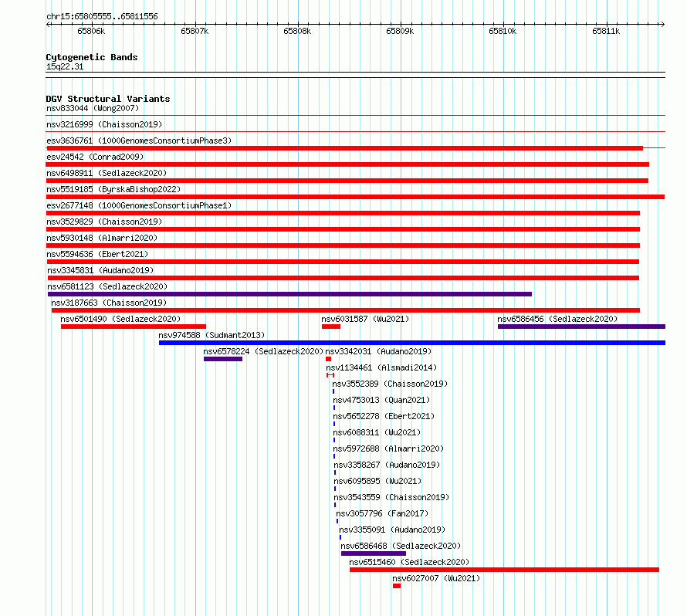The width and height of the screenshot is (687, 616).
Task: Click the nsv5594636 (Ebert2021) label
Action: click(97, 254)
